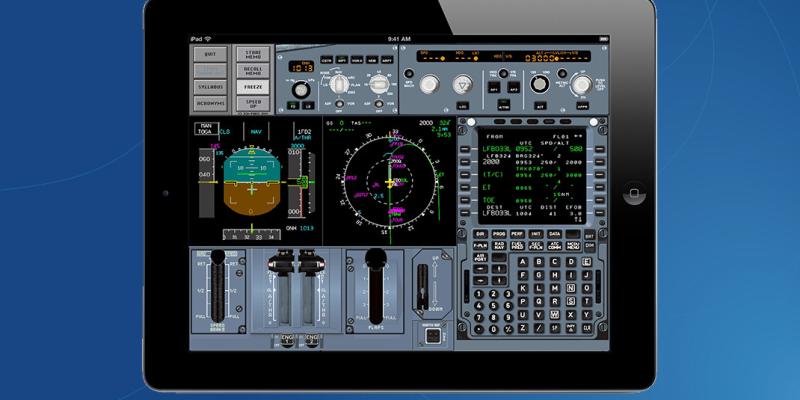Click the MCDU SP space key
The image size is (800, 400).
click(x=555, y=328)
